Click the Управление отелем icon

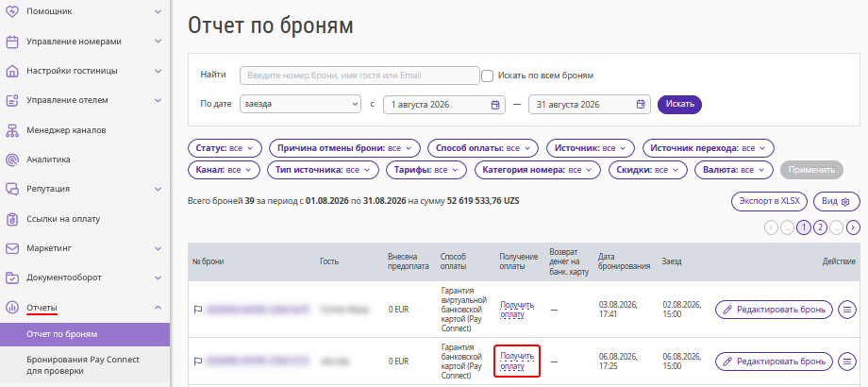pos(12,100)
